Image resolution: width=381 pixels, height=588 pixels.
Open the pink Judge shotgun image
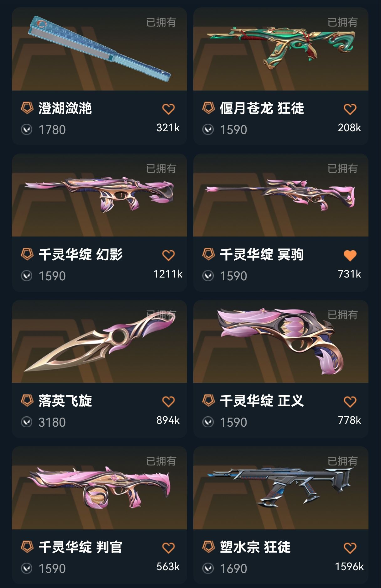(99, 488)
